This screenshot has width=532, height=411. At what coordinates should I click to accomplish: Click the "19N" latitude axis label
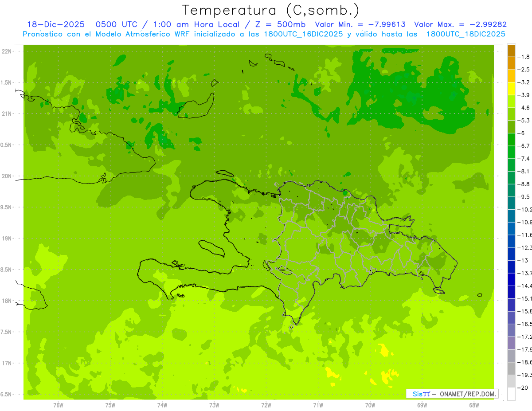pyautogui.click(x=6, y=239)
